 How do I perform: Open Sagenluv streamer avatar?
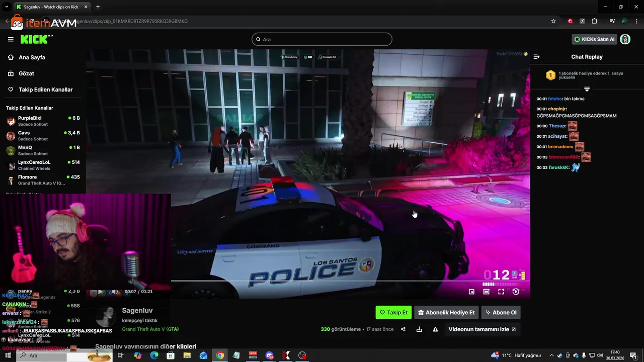(106, 318)
